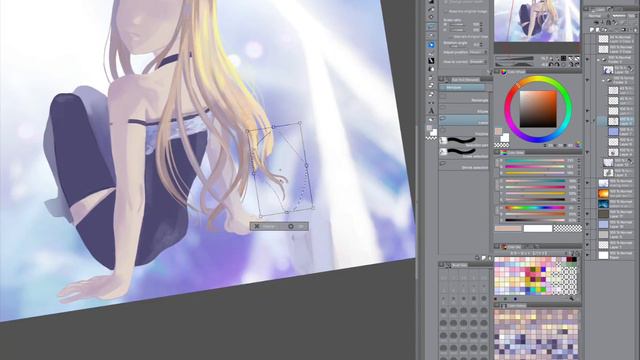Choose the Polyline selection sub tool
640x360 pixels.
pyautogui.click(x=464, y=132)
